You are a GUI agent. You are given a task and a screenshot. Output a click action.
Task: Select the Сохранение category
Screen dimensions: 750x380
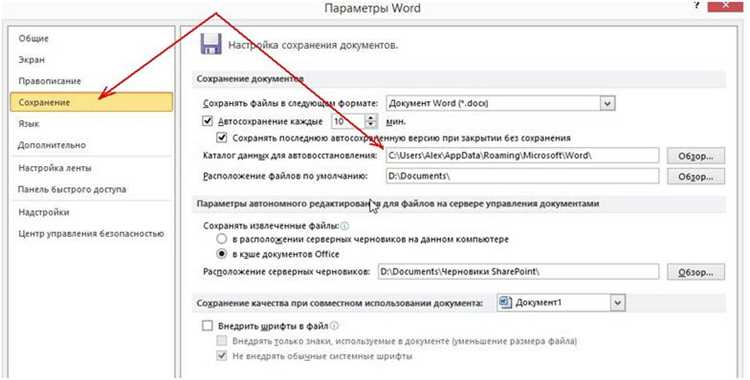pos(91,102)
